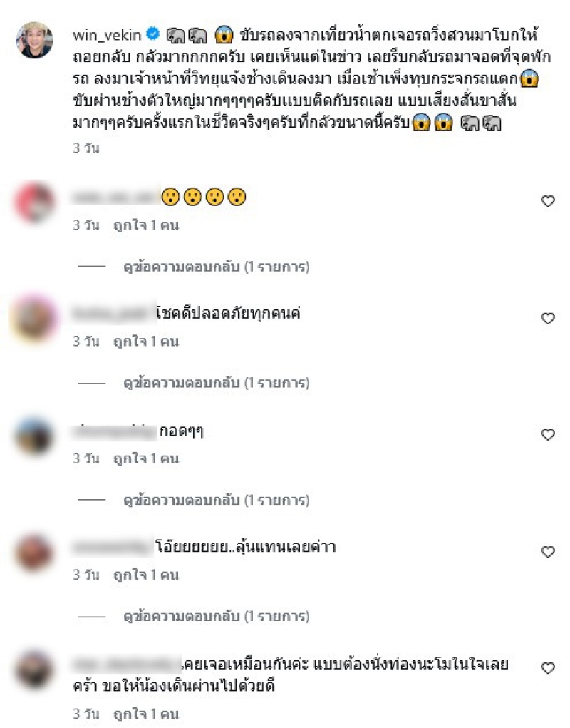Screen dimensions: 570x728
Task: Click the blue verified badge beside win_vekin
Action: pyautogui.click(x=152, y=34)
